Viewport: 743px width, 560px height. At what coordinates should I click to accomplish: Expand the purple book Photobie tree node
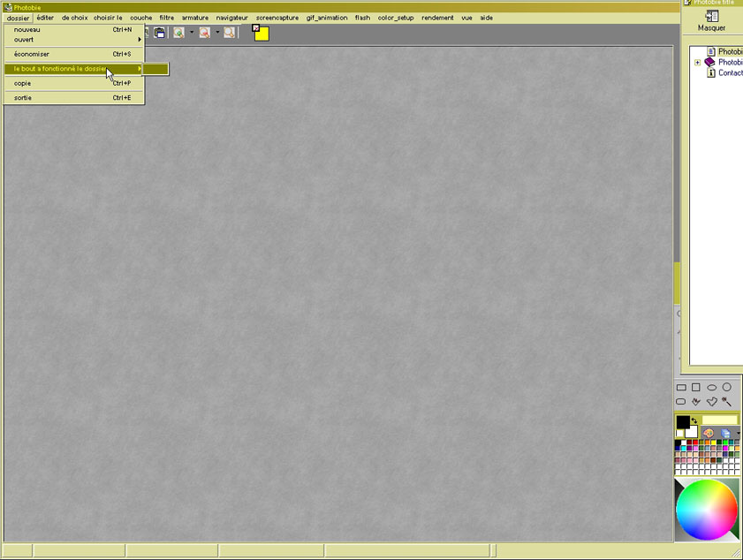tap(698, 63)
